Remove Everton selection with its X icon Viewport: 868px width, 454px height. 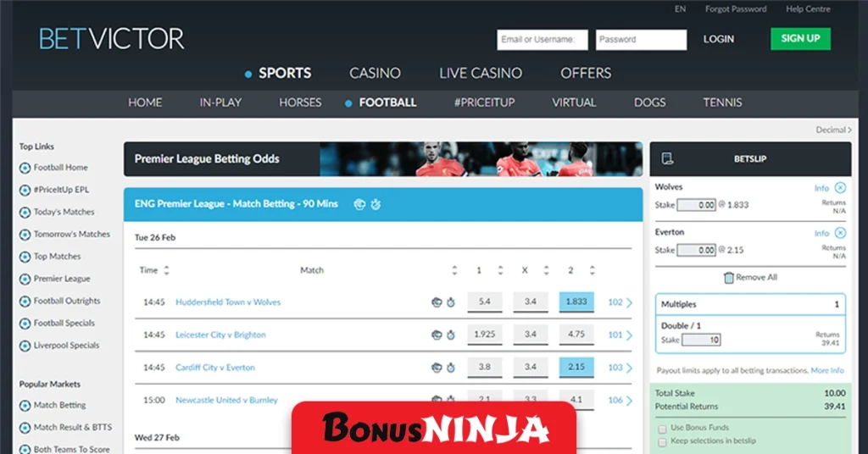tap(840, 233)
